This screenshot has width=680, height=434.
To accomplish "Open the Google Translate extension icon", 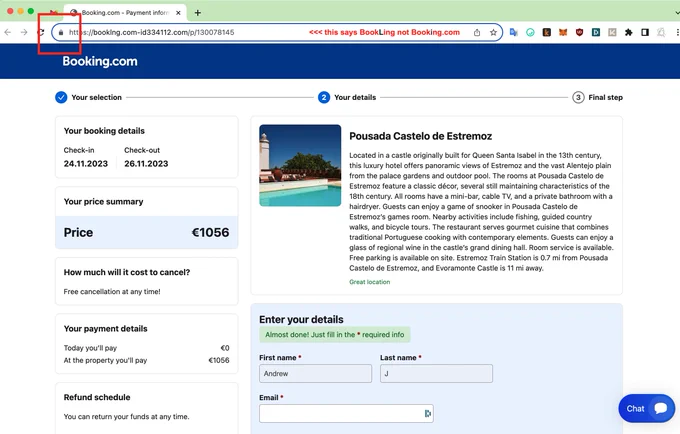I will (x=514, y=32).
